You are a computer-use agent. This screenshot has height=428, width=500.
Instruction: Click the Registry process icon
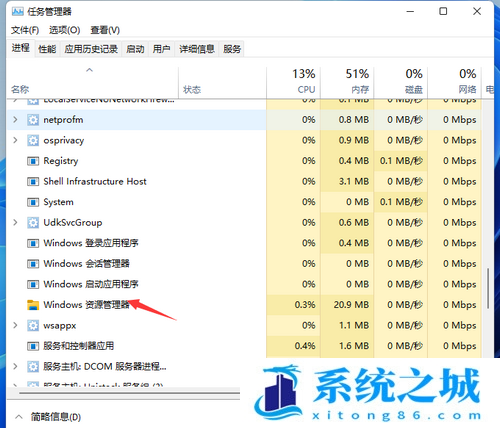(33, 161)
